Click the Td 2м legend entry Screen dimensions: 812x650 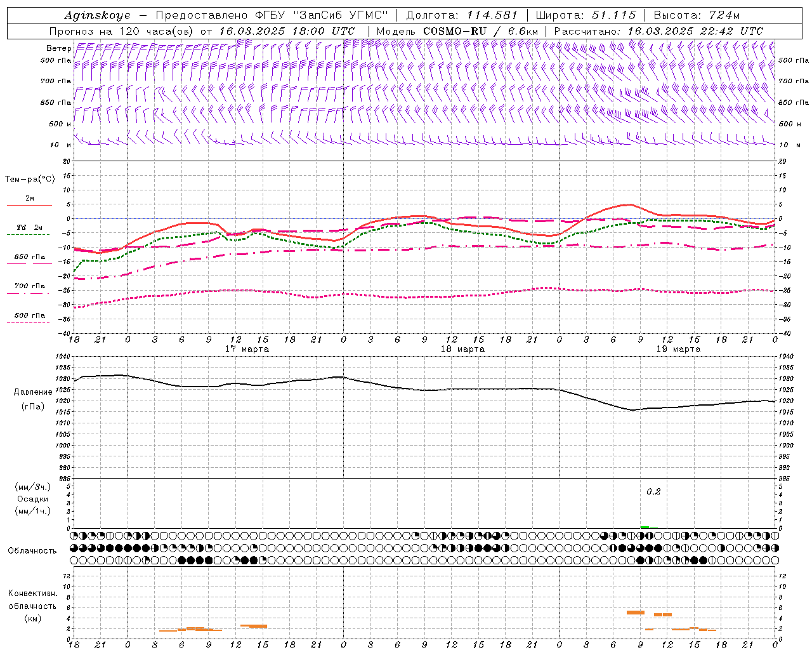29,227
